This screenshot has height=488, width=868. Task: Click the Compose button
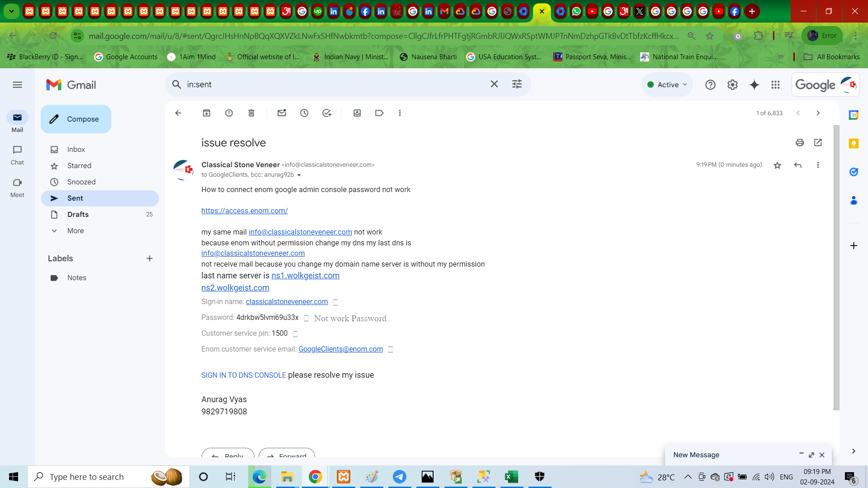(76, 119)
